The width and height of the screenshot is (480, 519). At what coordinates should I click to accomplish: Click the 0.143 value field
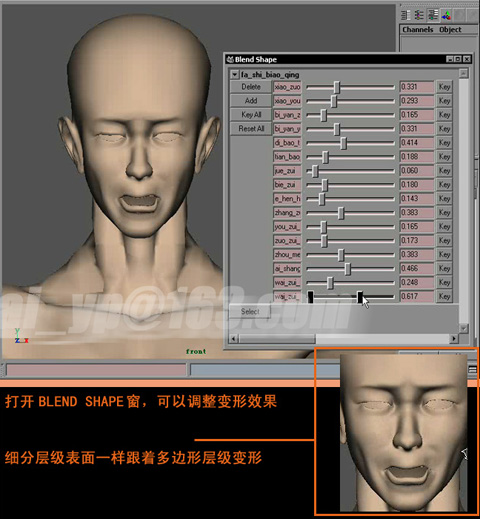(417, 199)
